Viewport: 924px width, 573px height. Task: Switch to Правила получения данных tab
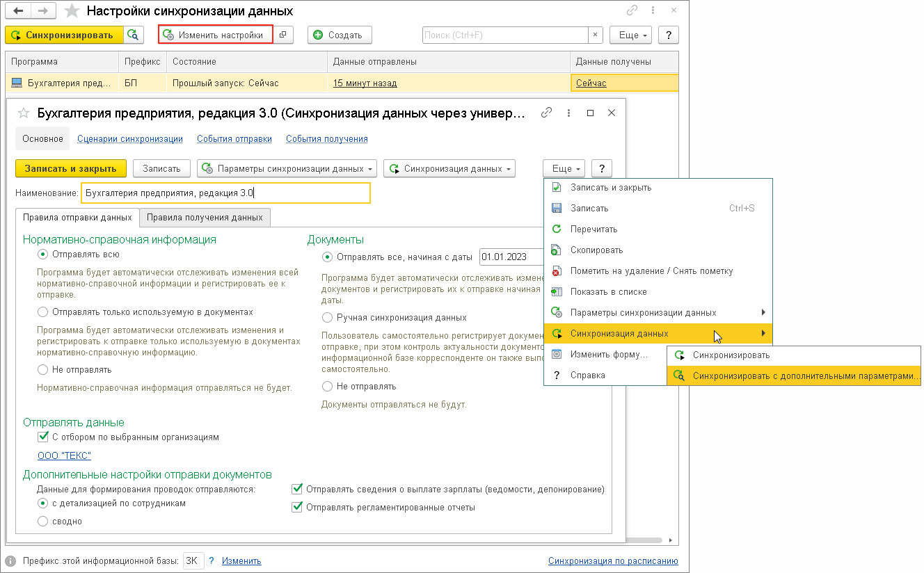[205, 217]
